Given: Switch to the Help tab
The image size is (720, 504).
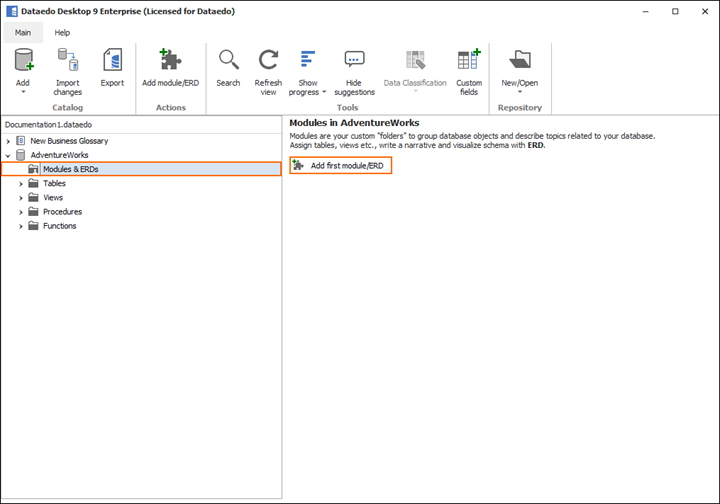Looking at the screenshot, I should (x=62, y=33).
